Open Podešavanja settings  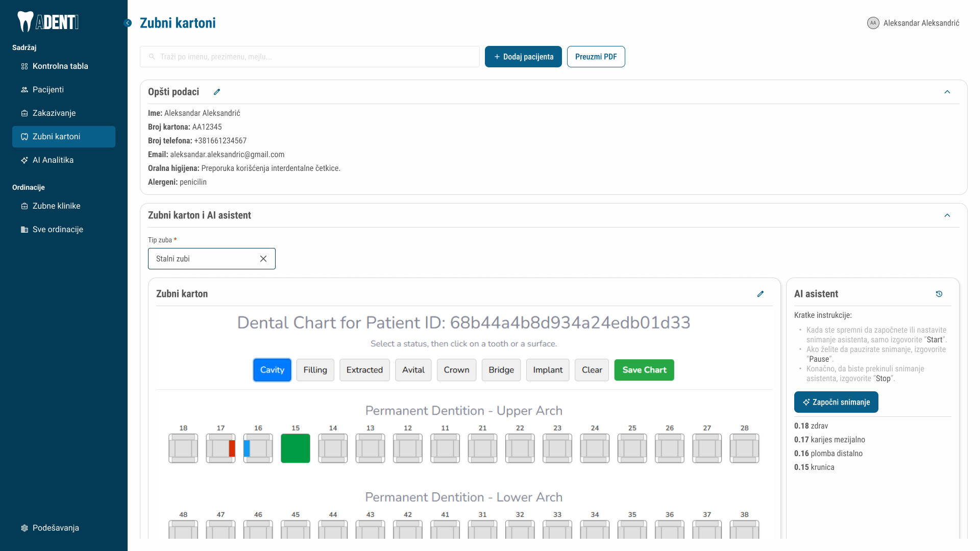tap(64, 528)
